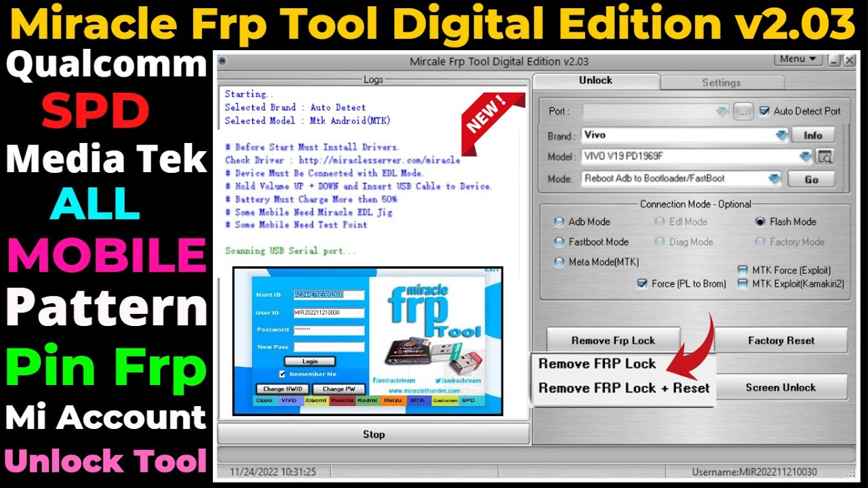Click the Username:MIR202211210030 status text
Viewport: 868px width, 488px height.
(754, 472)
